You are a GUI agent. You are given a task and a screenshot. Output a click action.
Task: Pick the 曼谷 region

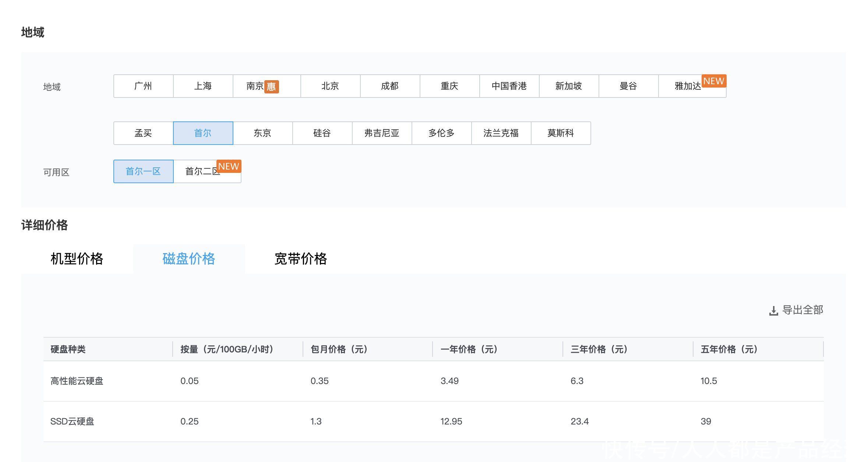(x=628, y=86)
